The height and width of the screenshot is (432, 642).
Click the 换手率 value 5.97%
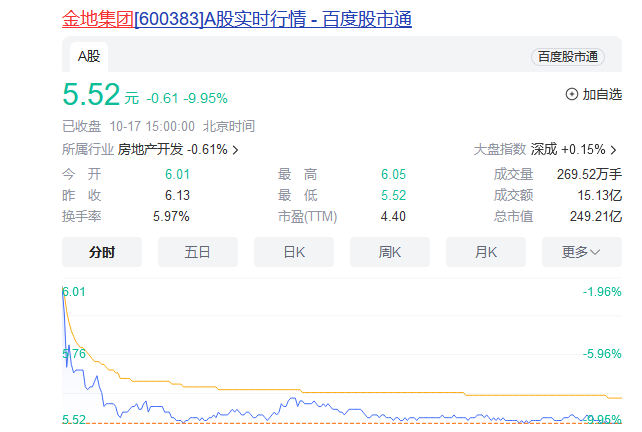pos(171,216)
